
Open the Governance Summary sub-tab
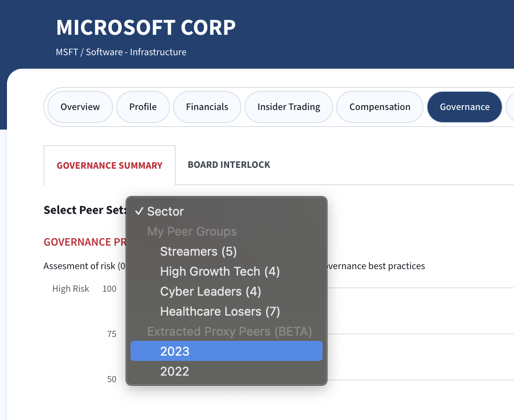110,165
